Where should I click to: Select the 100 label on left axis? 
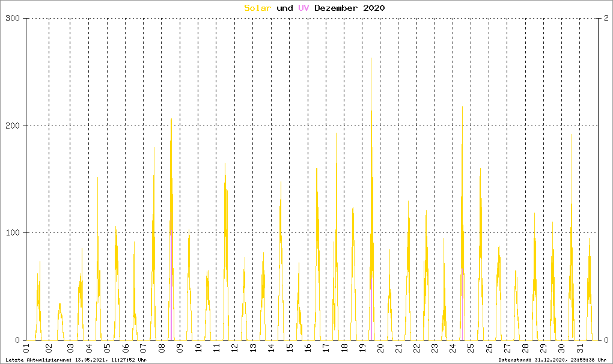click(13, 232)
